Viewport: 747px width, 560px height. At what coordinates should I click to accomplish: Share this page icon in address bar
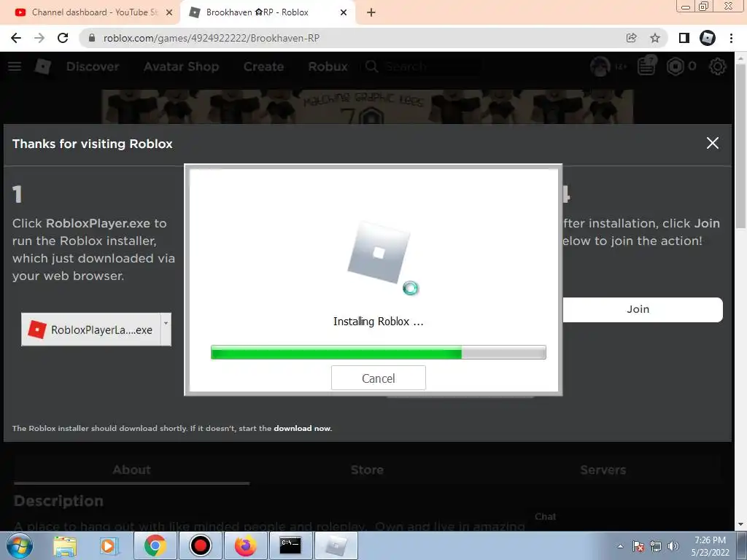631,38
